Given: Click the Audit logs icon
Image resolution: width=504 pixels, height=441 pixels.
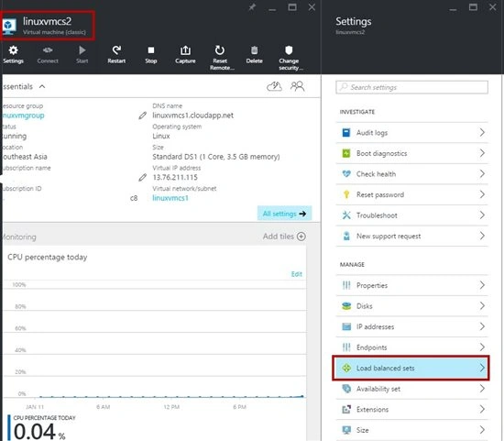Looking at the screenshot, I should [x=346, y=133].
